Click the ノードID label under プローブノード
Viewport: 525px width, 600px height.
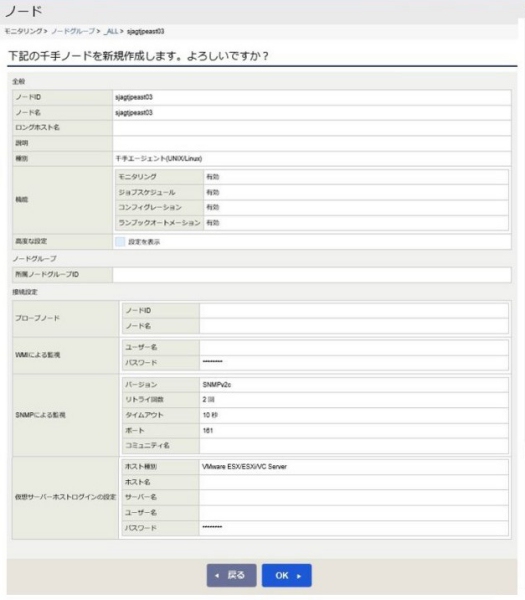(x=138, y=310)
